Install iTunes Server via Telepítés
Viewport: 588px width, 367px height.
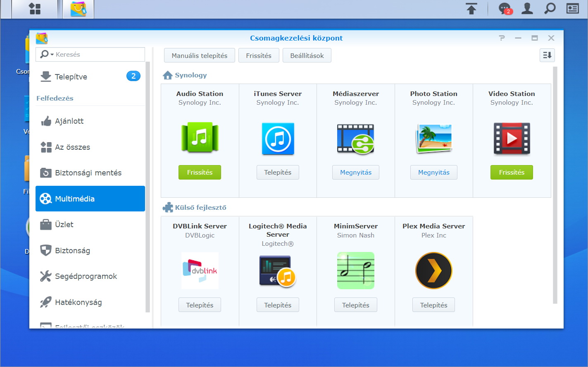[278, 173]
